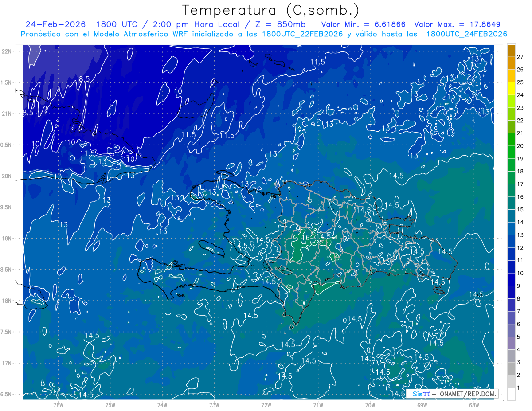Click the 71W longitude axis label
The width and height of the screenshot is (532, 411).
(x=318, y=405)
